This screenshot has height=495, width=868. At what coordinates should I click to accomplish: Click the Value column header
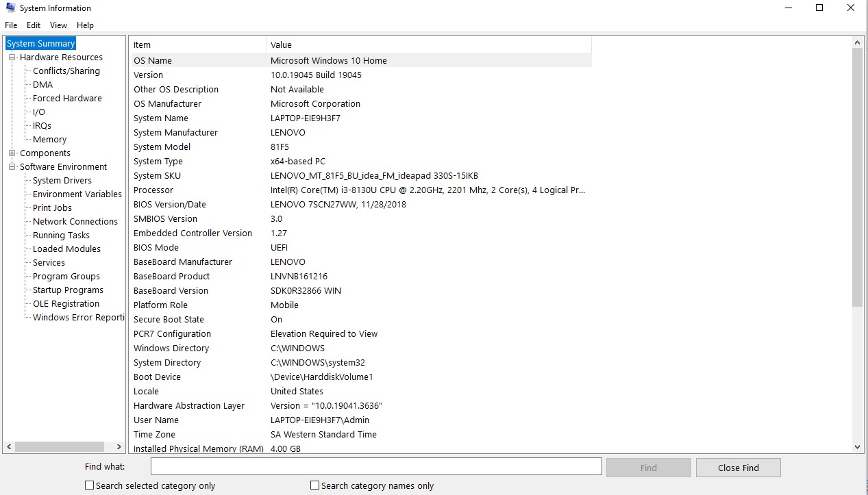pyautogui.click(x=428, y=45)
